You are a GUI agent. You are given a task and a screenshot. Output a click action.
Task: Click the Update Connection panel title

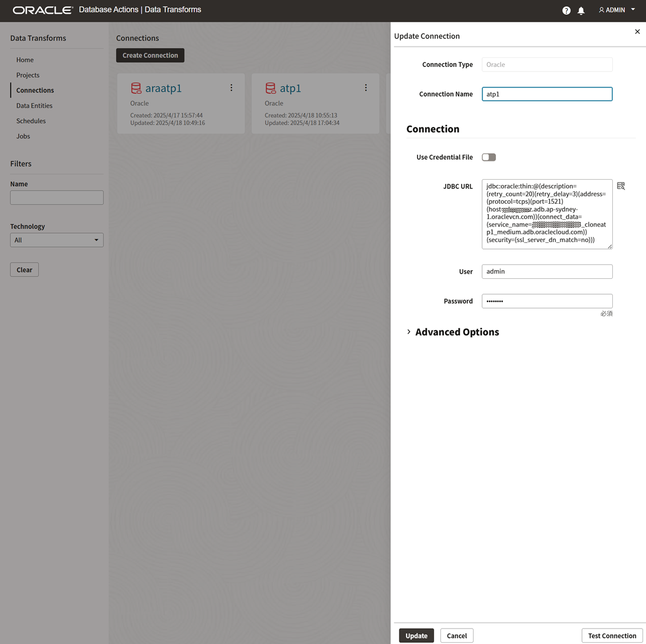[427, 36]
